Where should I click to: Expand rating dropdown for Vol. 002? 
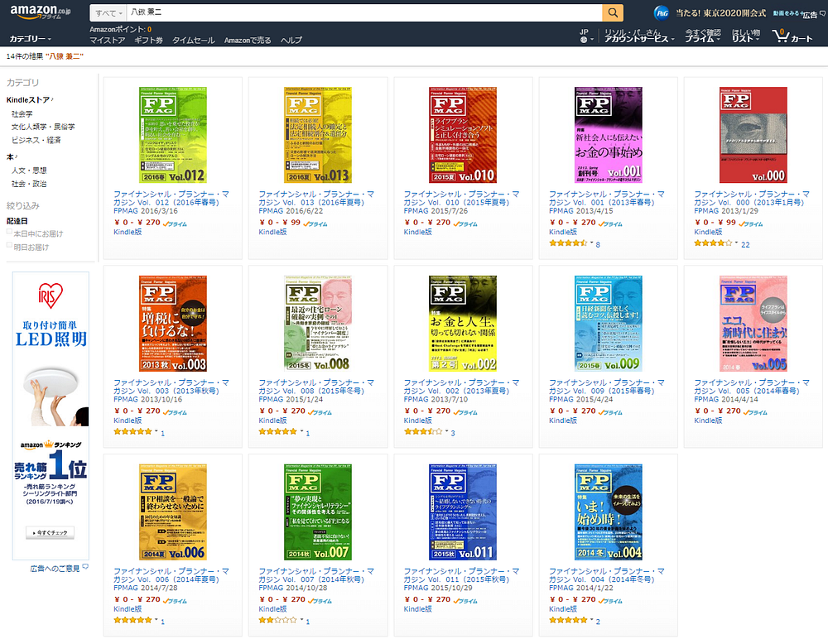(x=447, y=432)
